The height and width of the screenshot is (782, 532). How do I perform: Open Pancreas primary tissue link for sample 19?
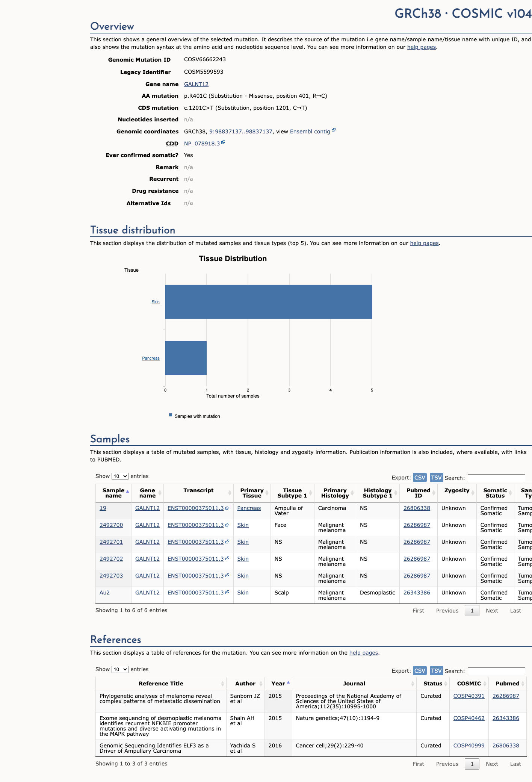pyautogui.click(x=249, y=508)
